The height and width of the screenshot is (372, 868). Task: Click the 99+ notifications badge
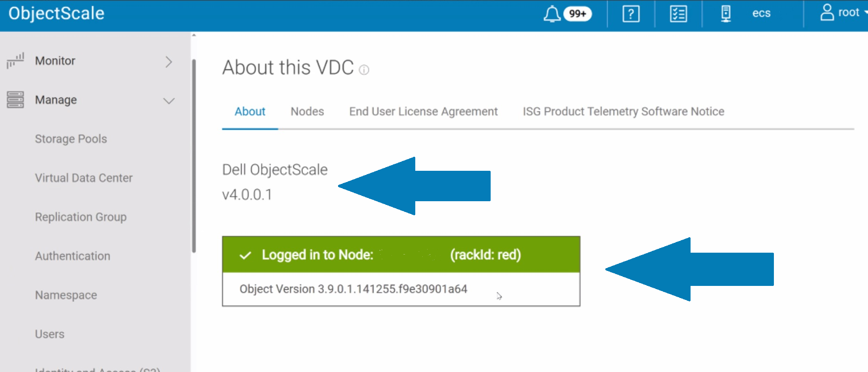point(577,14)
